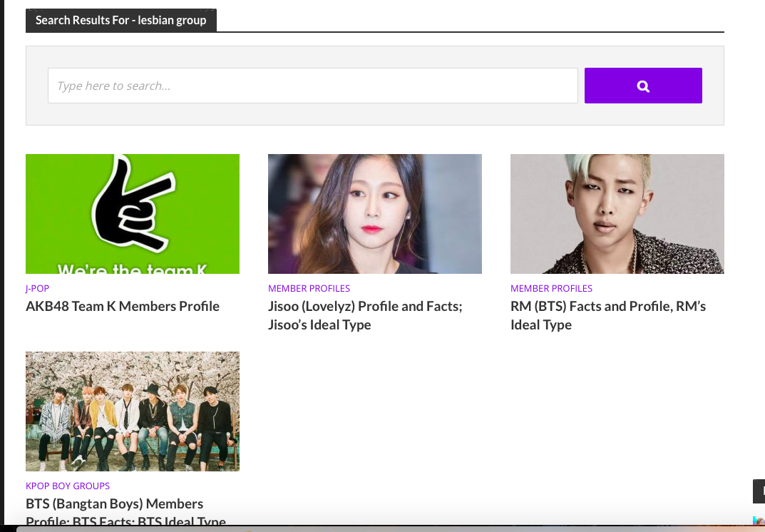Open the Jisoo (Lovelyz) photo thumbnail
The height and width of the screenshot is (532, 765).
tap(375, 214)
